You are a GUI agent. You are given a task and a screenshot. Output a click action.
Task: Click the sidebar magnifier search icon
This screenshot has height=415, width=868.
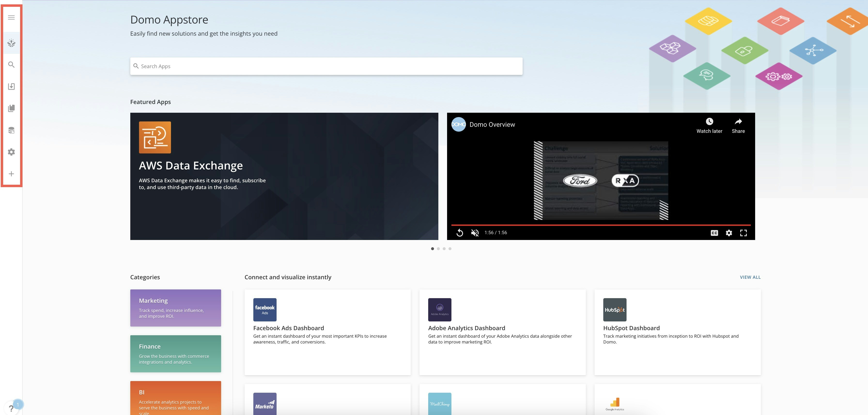point(11,64)
